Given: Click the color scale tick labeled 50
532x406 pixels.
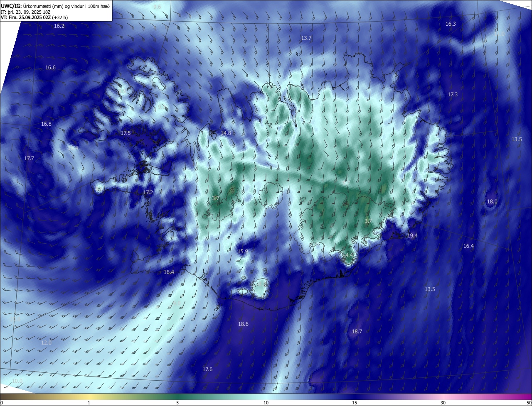Looking at the screenshot, I should coord(528,403).
